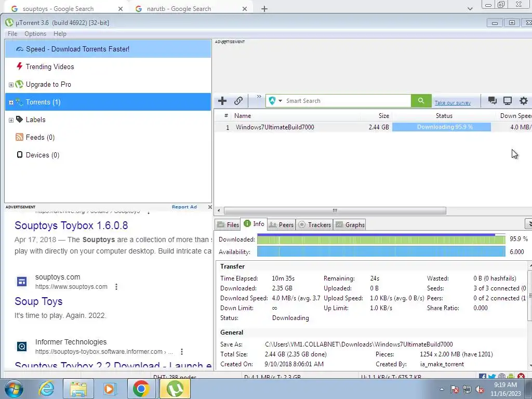Switch to narutb - Google Search tab
The height and width of the screenshot is (399, 532).
click(191, 9)
